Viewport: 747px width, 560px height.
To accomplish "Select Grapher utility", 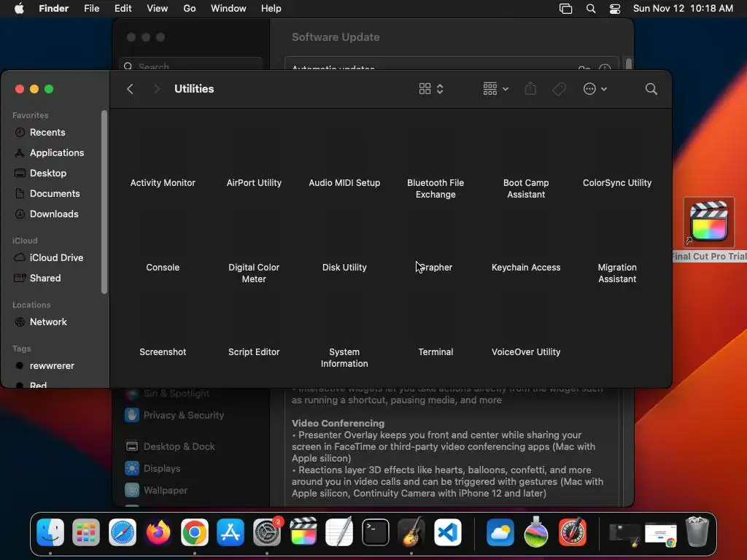I will 436,268.
